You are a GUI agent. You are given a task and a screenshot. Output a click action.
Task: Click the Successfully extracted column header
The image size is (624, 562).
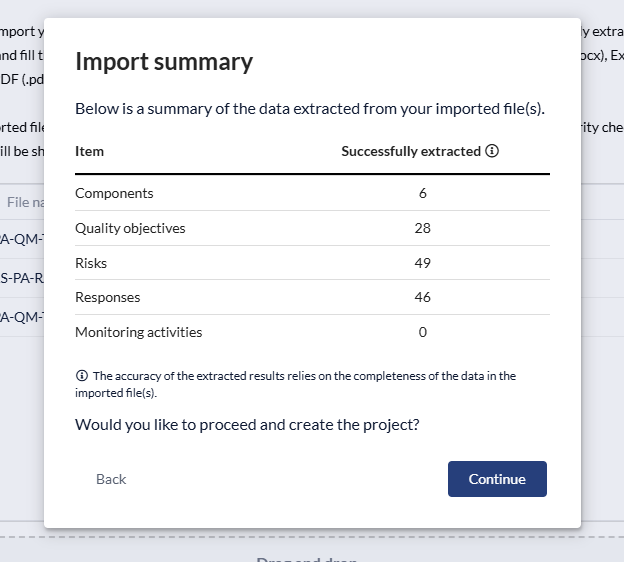click(x=410, y=152)
